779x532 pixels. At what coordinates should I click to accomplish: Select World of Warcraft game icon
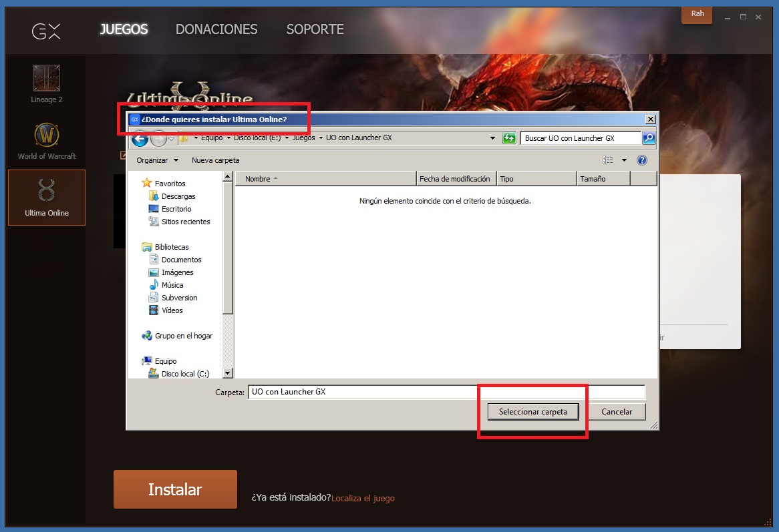tap(47, 135)
